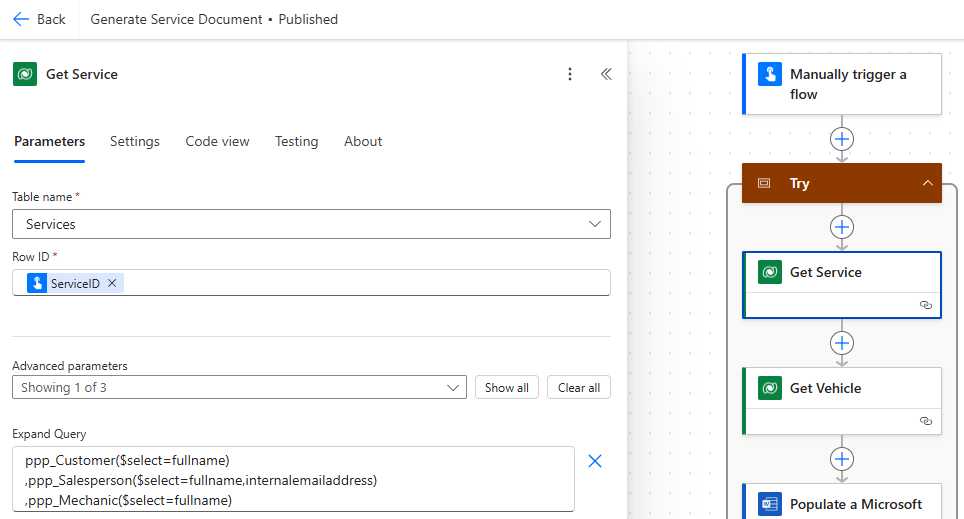Collapse the Try scope block
This screenshot has width=964, height=519.
(x=927, y=183)
